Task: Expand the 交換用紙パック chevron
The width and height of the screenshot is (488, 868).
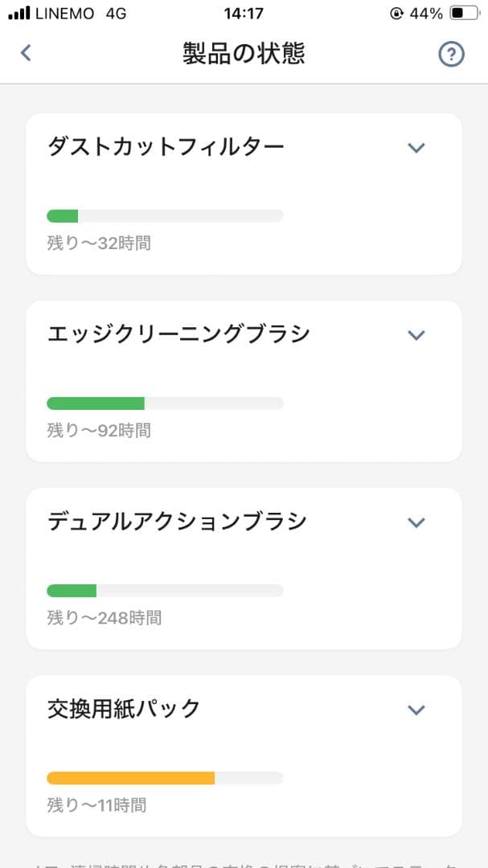Action: coord(416,710)
